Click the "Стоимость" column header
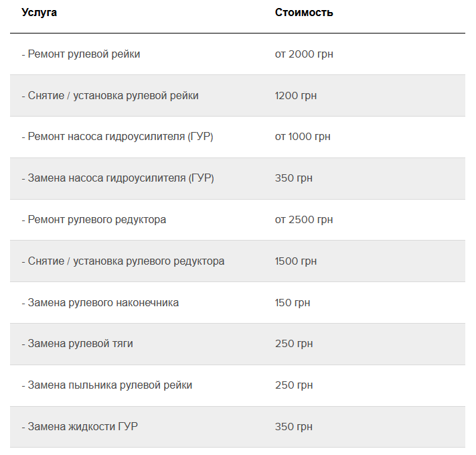476x455 pixels. click(304, 13)
